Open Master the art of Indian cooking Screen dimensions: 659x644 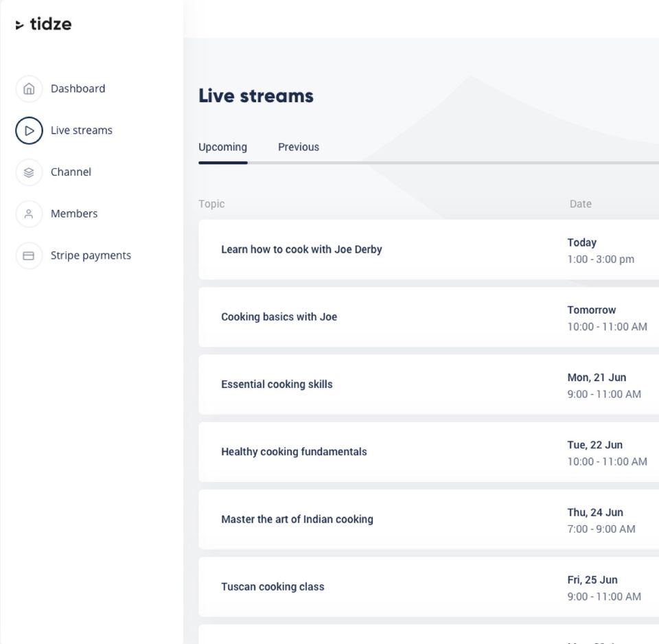point(297,519)
